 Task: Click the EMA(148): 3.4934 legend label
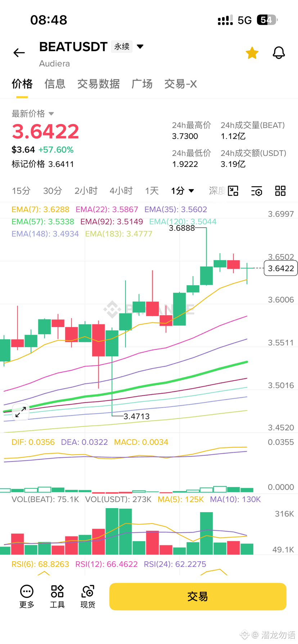[x=45, y=234]
